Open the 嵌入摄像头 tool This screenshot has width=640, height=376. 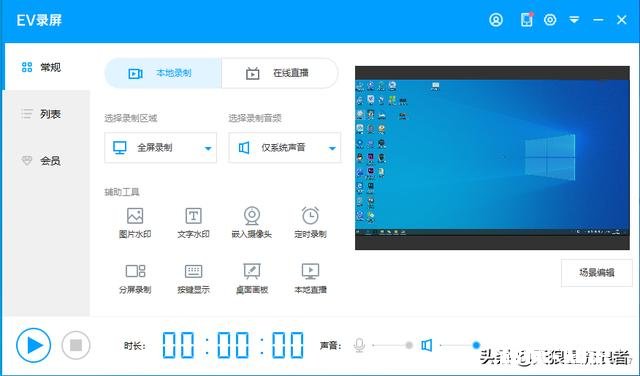[x=252, y=222]
